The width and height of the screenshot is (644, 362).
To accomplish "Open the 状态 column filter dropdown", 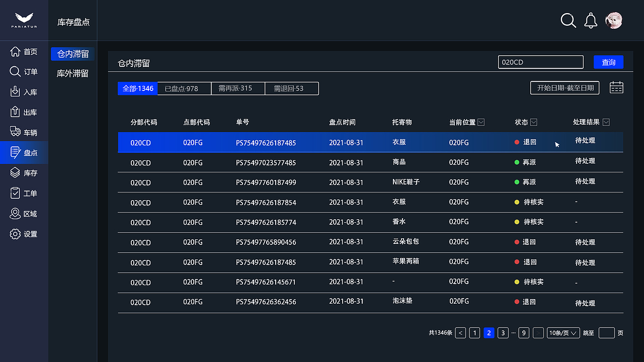I will (x=534, y=122).
